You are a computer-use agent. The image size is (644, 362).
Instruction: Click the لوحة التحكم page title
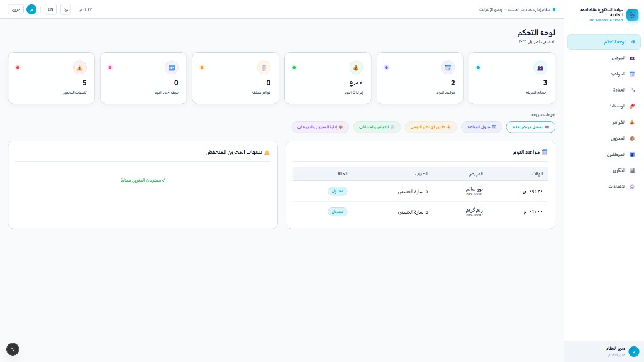[x=536, y=33]
